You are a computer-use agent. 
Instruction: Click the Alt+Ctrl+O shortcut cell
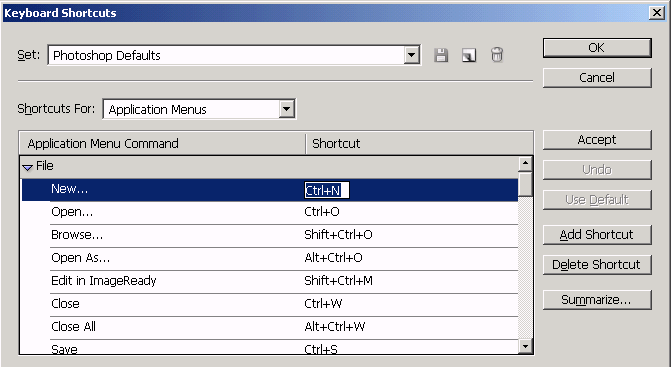tap(333, 258)
